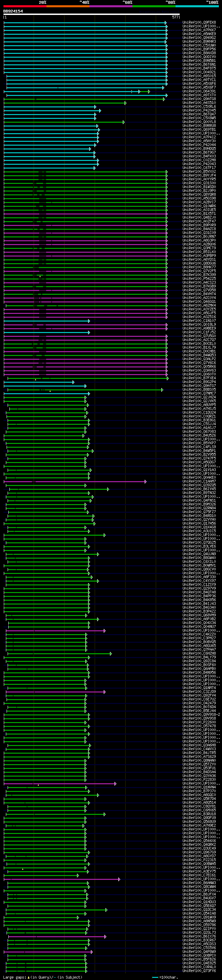The image size is (222, 980).
Task: Select hit label UniRef100_C6TF17
Action: coord(199,168)
